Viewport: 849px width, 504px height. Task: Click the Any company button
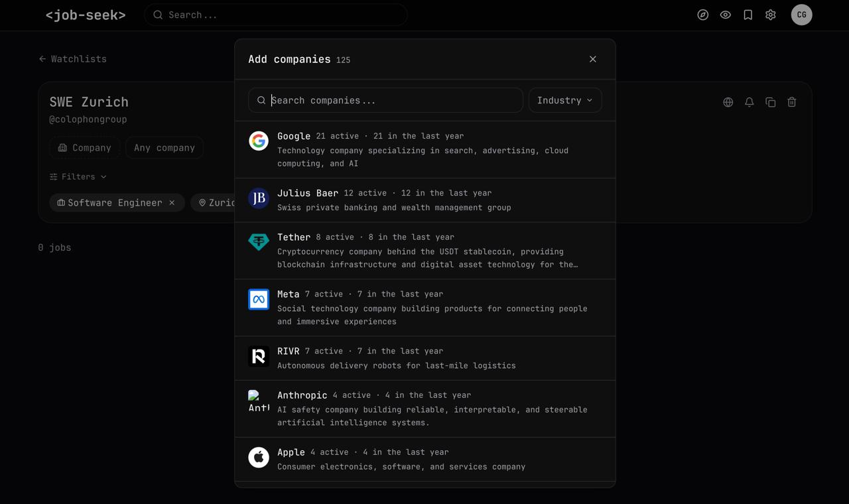(164, 148)
